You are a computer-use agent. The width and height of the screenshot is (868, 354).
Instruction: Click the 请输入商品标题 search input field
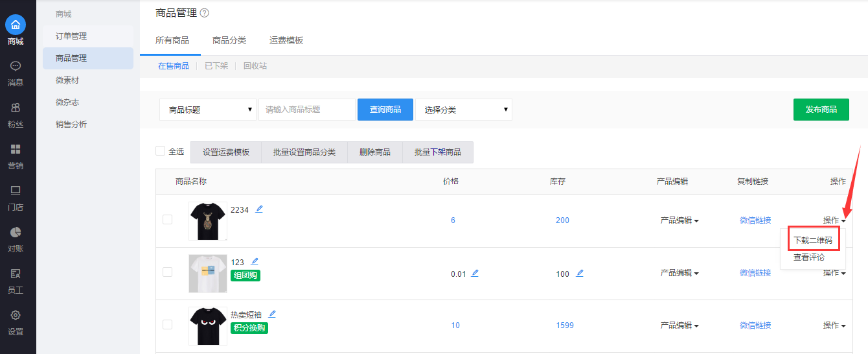(x=307, y=110)
